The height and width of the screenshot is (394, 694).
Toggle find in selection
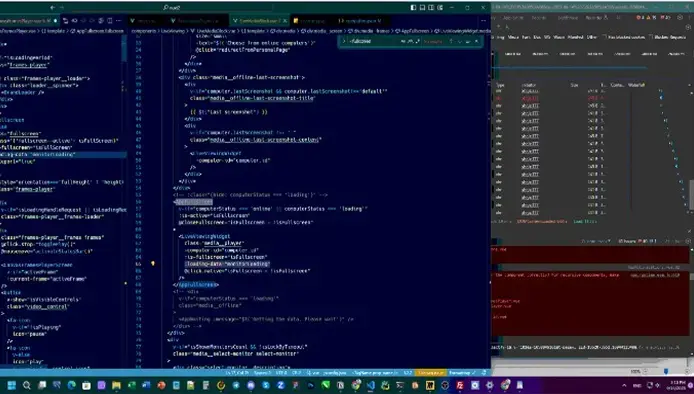pos(468,41)
